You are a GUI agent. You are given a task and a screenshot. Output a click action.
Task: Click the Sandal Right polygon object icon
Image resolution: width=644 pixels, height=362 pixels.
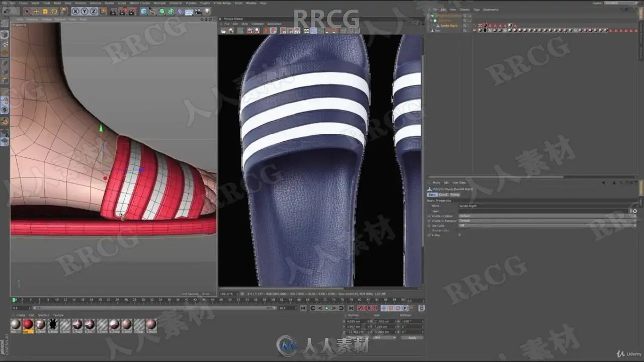438,26
